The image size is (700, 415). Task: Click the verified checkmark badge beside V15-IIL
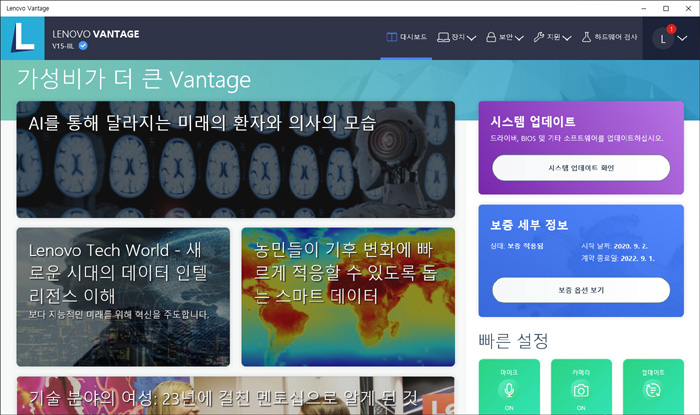click(83, 46)
